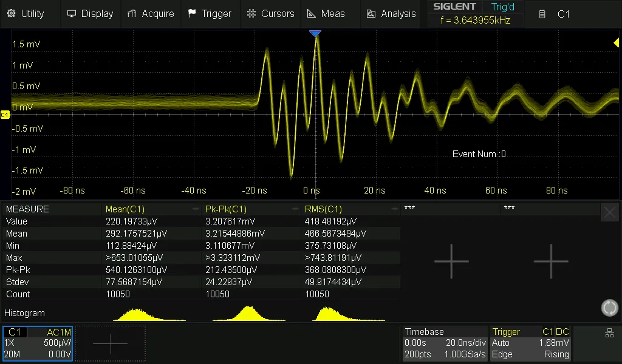Toggle the C1 channel enable box
This screenshot has height=364, width=622.
pyautogui.click(x=15, y=332)
